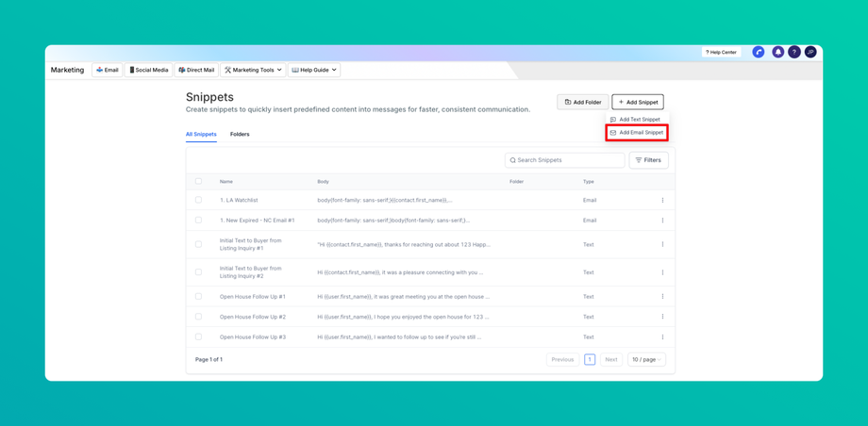Screen dimensions: 868x426
Task: Click the snippet name 1. LA Watchlist
Action: pyautogui.click(x=239, y=200)
